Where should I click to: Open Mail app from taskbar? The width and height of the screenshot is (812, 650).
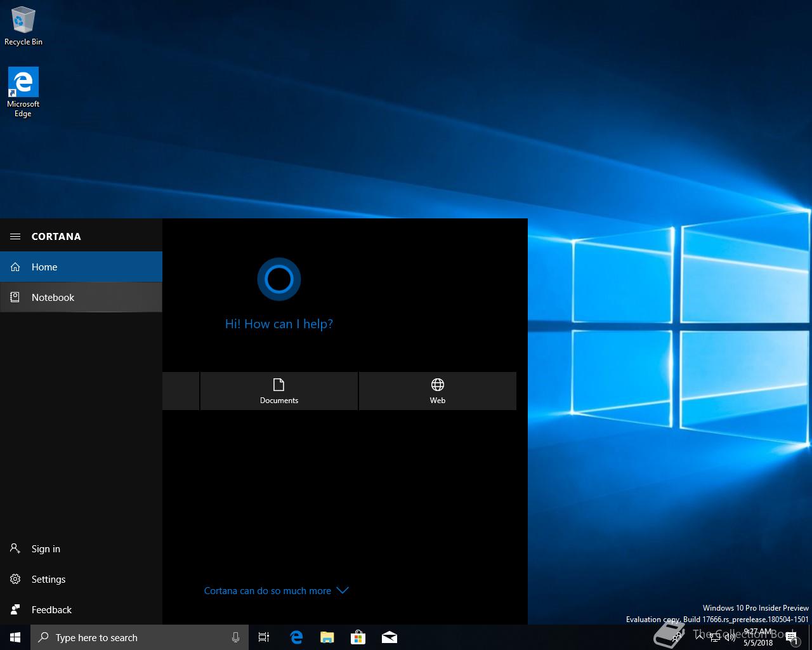(x=389, y=637)
